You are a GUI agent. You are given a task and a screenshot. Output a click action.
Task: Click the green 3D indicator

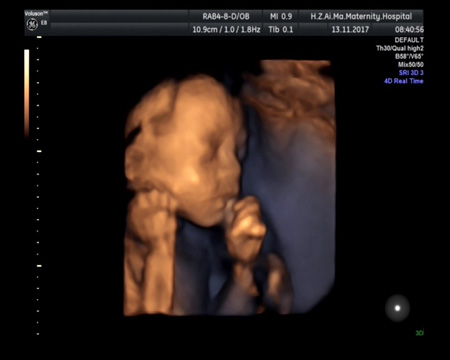click(419, 333)
